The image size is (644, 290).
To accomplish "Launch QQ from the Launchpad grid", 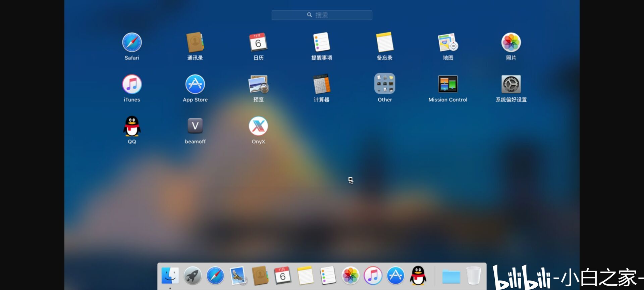I will pyautogui.click(x=132, y=126).
